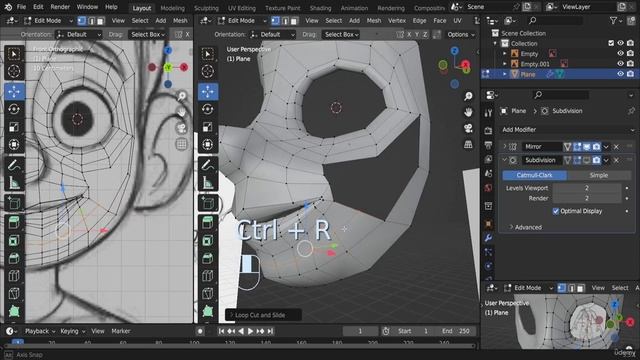Screen dimensions: 640x360
Task: Open Orientation Default dropdown in main viewport
Action: (273, 35)
